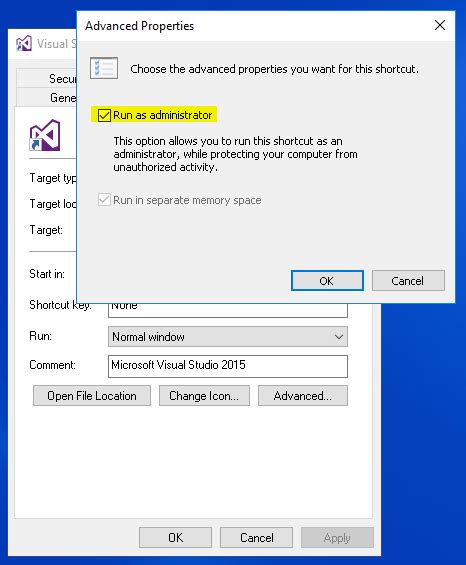Click the Advanced Properties title text

pyautogui.click(x=139, y=26)
